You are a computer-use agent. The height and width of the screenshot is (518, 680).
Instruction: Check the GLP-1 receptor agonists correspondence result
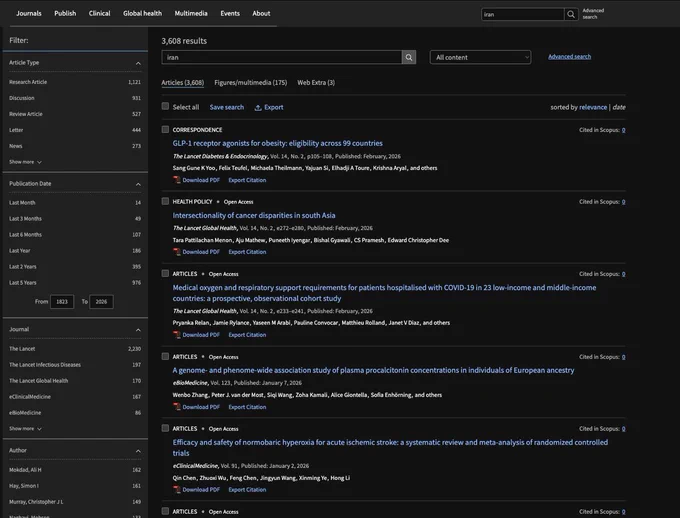tap(165, 129)
